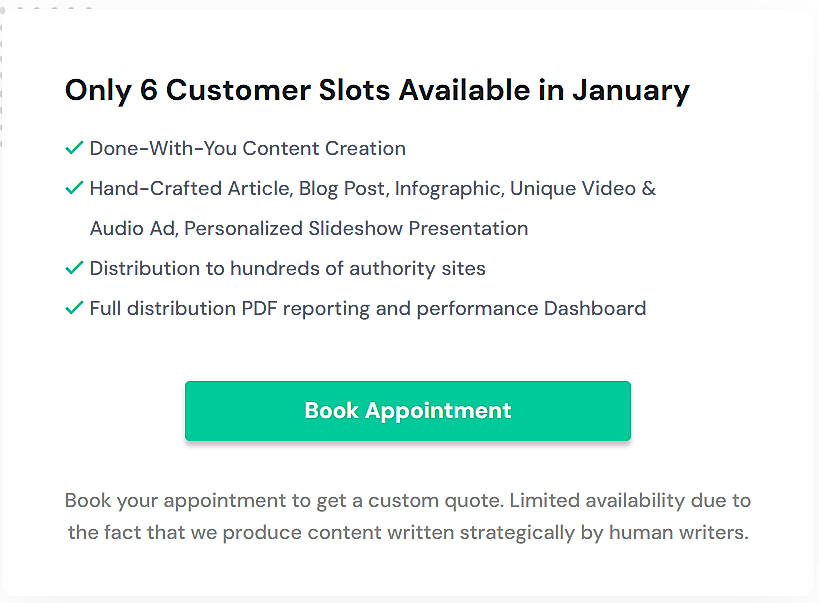Click the phrase 'human writers' in the footer
This screenshot has height=603, width=819.
click(678, 532)
